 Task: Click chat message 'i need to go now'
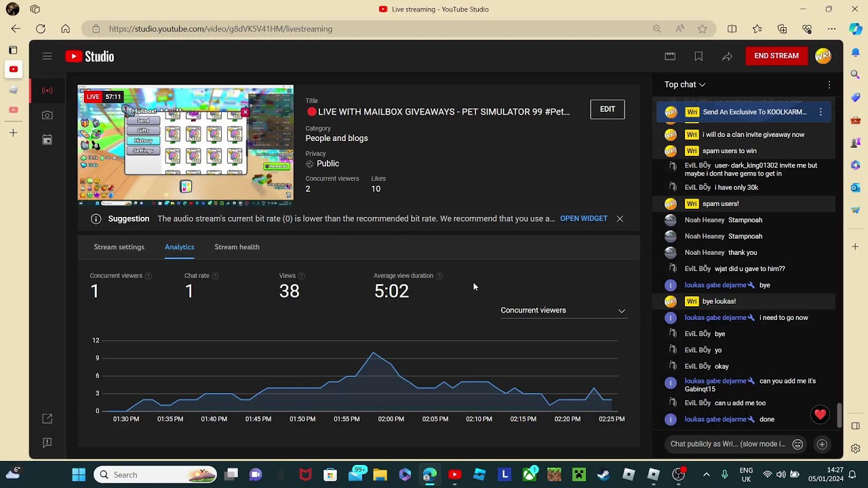coord(784,318)
